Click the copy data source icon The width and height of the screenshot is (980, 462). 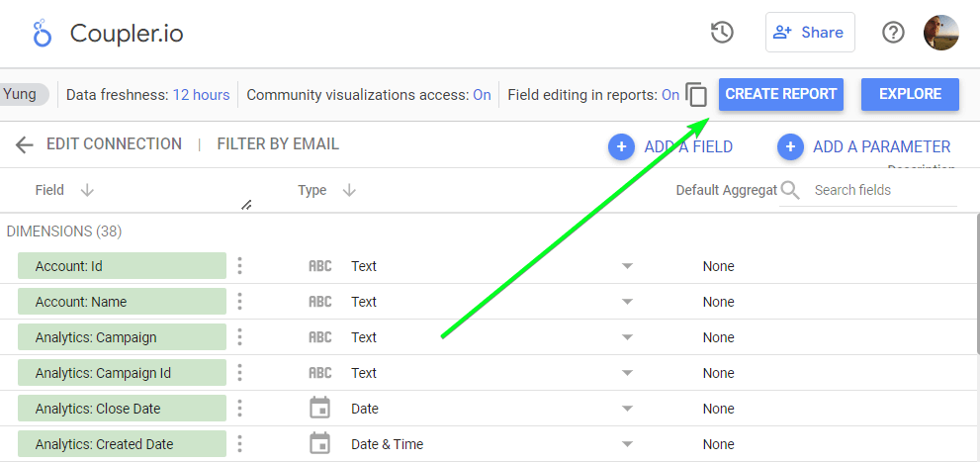(696, 95)
